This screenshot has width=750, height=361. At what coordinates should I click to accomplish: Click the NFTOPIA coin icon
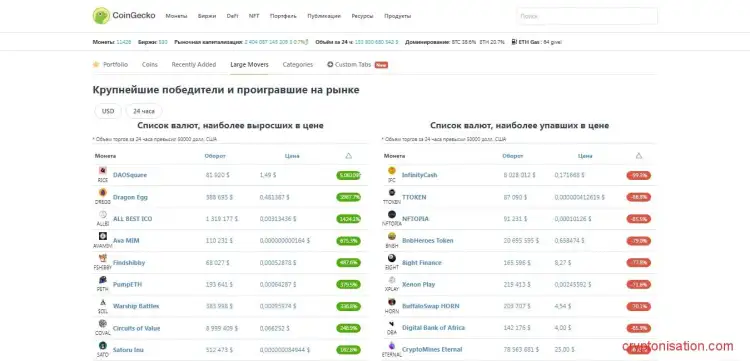click(392, 215)
